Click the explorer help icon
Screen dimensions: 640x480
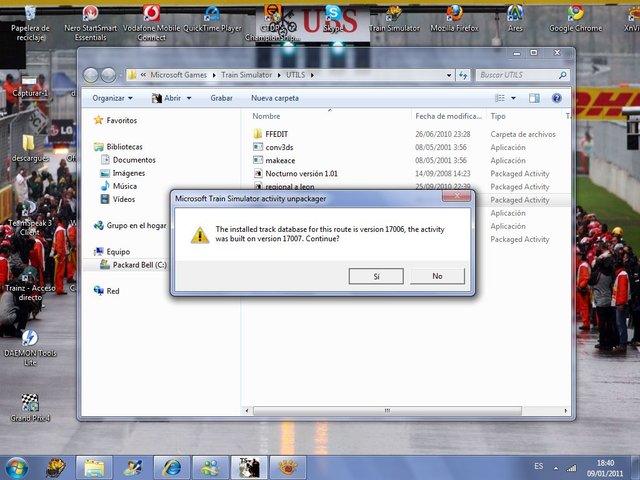tap(557, 98)
